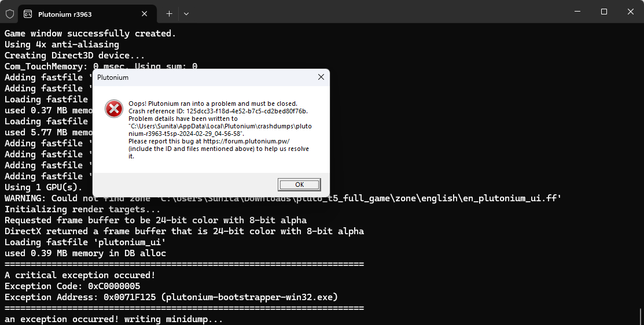The image size is (644, 325).
Task: Click "Loading fastfile 'plutonium_ui'" line
Action: (x=86, y=242)
